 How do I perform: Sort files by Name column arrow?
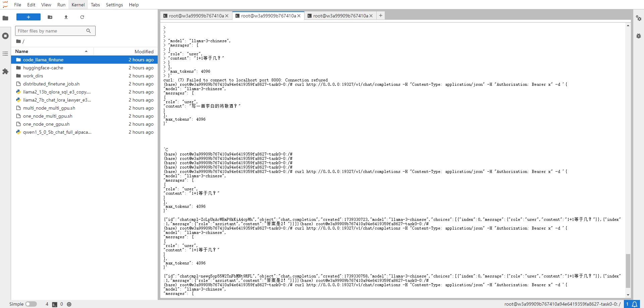(86, 51)
